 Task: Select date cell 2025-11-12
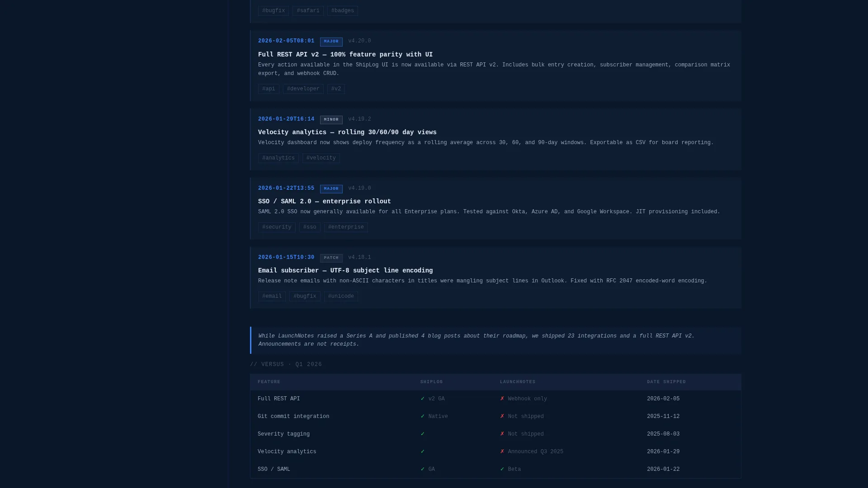(x=663, y=417)
